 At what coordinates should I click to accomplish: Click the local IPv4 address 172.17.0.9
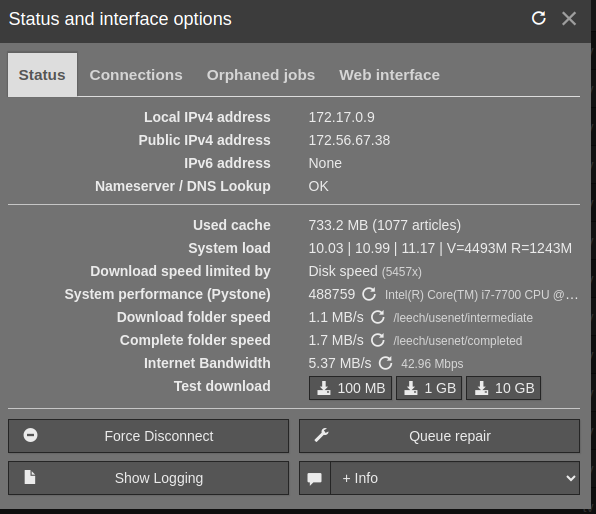[341, 117]
